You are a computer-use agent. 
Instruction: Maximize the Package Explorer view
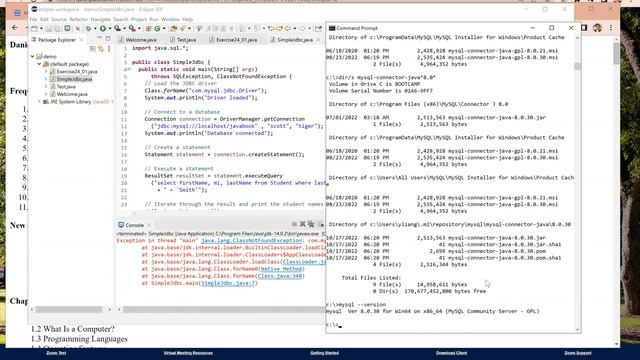(x=108, y=38)
